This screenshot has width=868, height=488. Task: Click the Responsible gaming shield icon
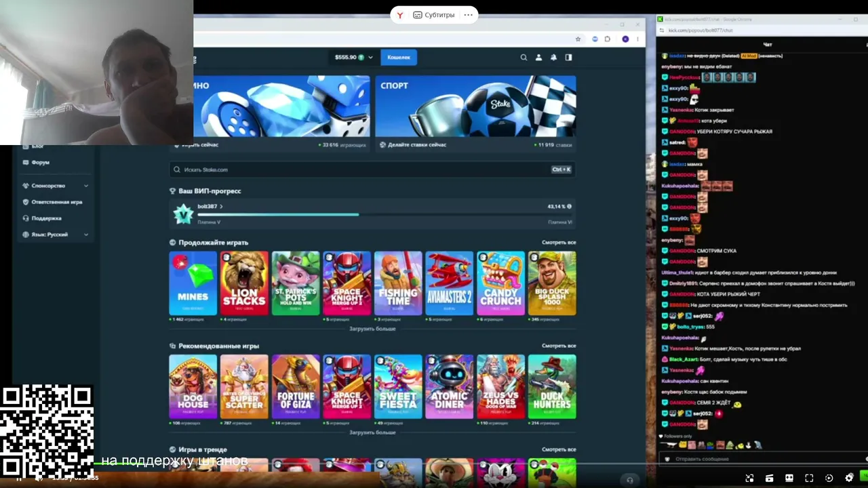26,202
